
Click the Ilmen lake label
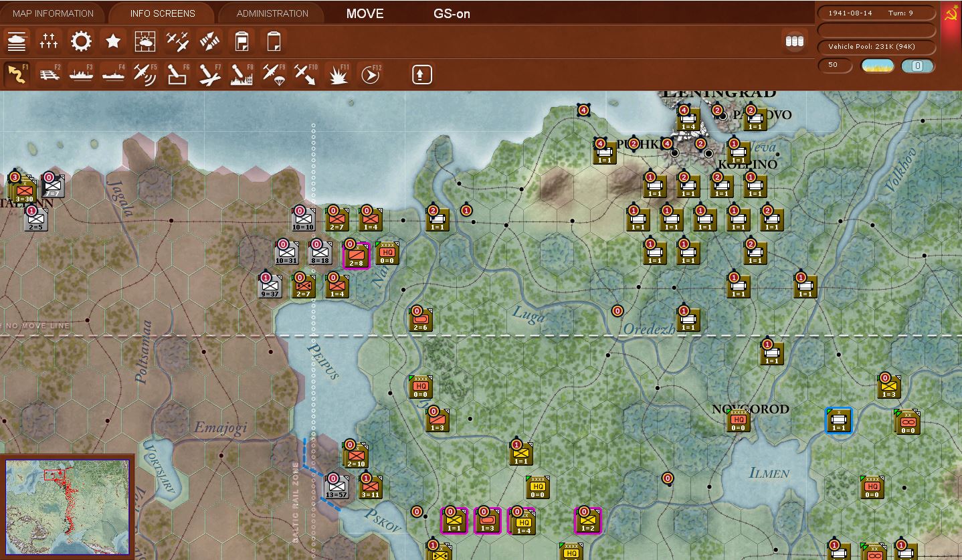[769, 473]
